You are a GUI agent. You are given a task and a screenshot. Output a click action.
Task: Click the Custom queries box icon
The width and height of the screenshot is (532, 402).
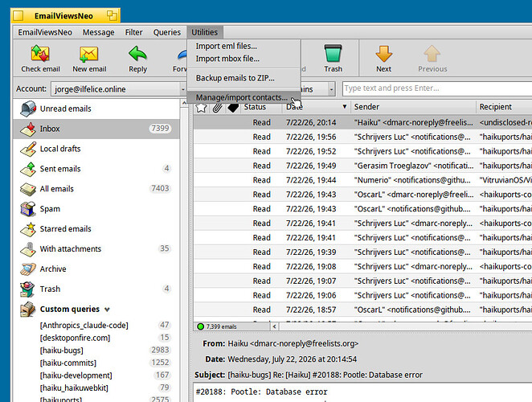click(x=28, y=309)
